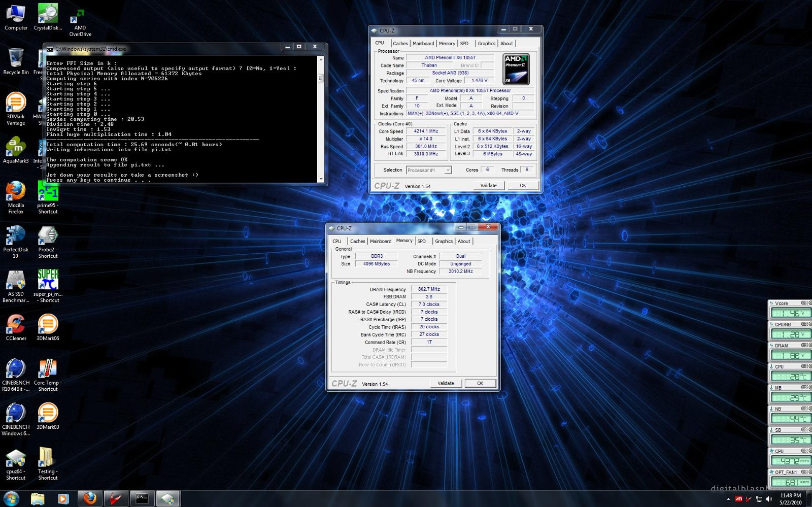Image resolution: width=812 pixels, height=507 pixels.
Task: Open the Recycle Bin
Action: tap(16, 61)
